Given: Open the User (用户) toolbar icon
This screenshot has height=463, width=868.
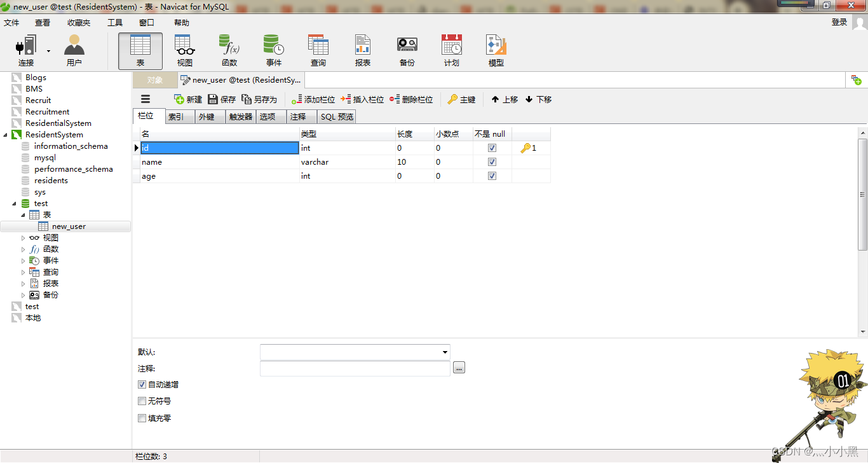Looking at the screenshot, I should (74, 51).
